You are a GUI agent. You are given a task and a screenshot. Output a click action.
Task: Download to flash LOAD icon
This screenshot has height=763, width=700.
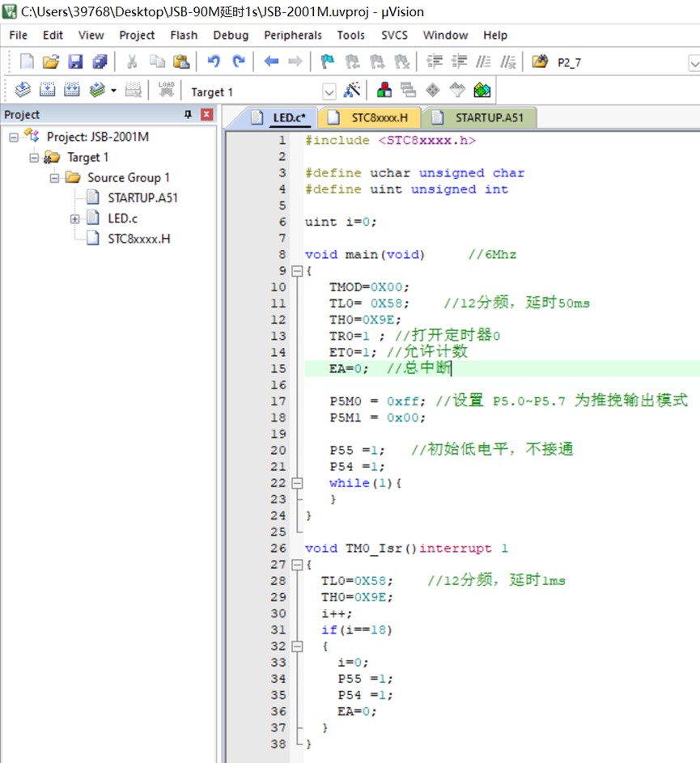point(166,90)
